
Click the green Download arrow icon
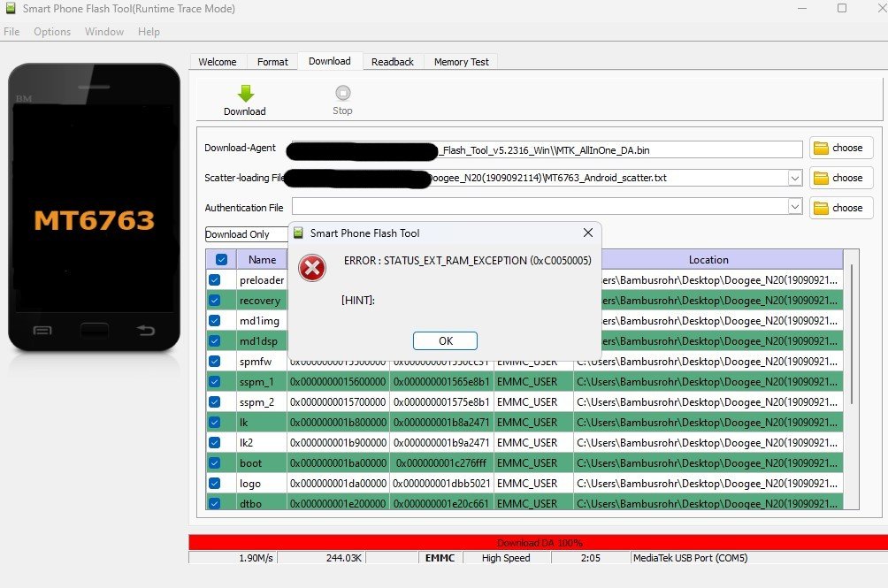(x=245, y=94)
